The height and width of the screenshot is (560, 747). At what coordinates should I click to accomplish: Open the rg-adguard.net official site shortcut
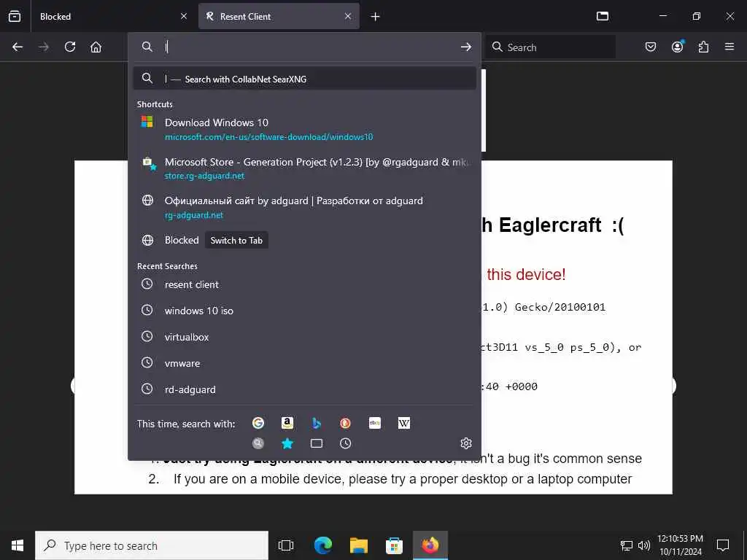point(304,207)
